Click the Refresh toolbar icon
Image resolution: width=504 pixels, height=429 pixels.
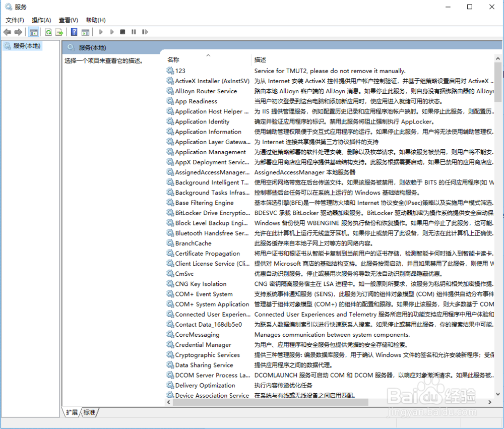(48, 32)
